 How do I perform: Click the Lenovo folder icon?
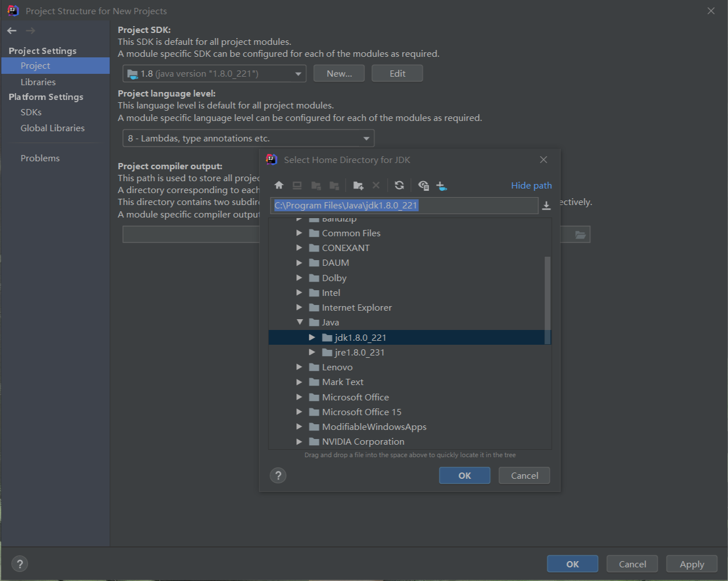(314, 367)
